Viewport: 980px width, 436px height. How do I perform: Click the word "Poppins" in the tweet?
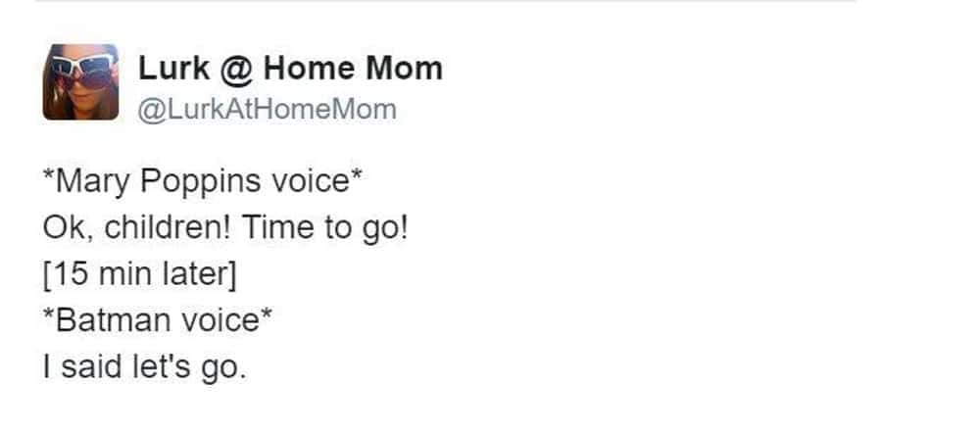(205, 183)
